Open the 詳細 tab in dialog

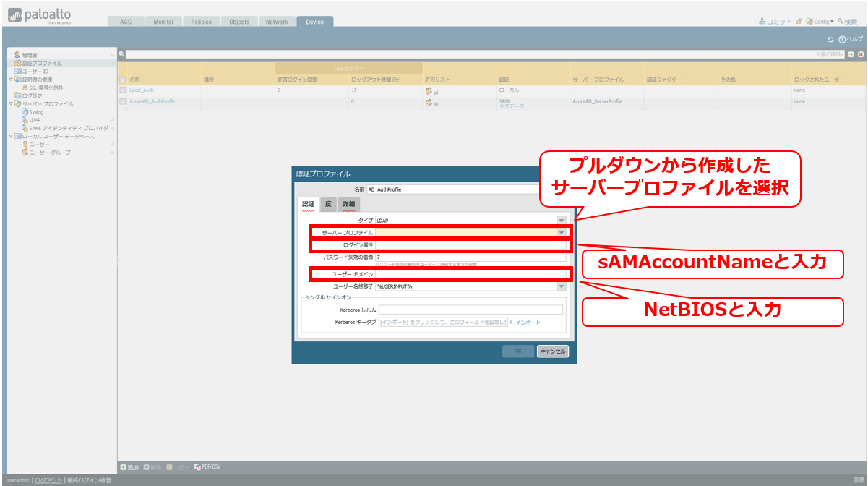pos(348,204)
